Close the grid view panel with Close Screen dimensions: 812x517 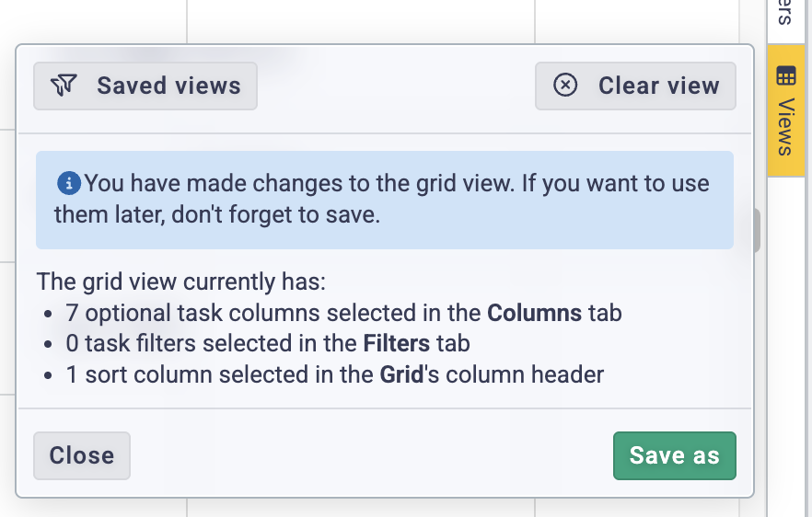pyautogui.click(x=82, y=456)
